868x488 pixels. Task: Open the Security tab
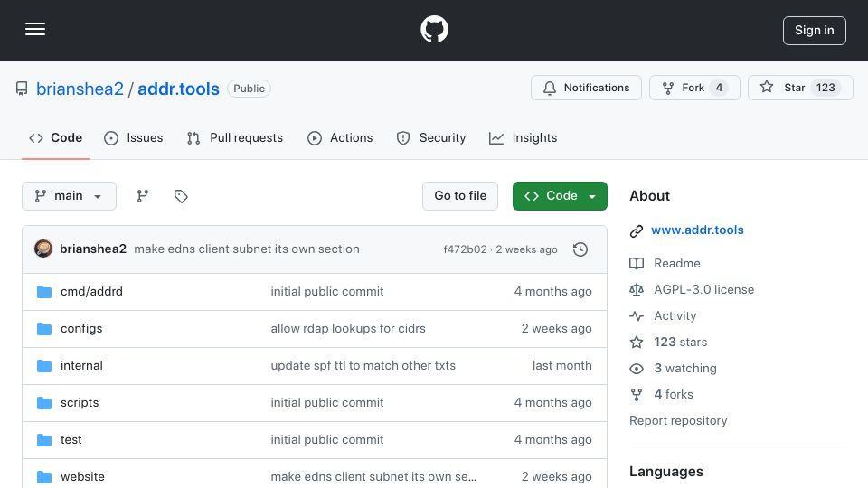(431, 137)
